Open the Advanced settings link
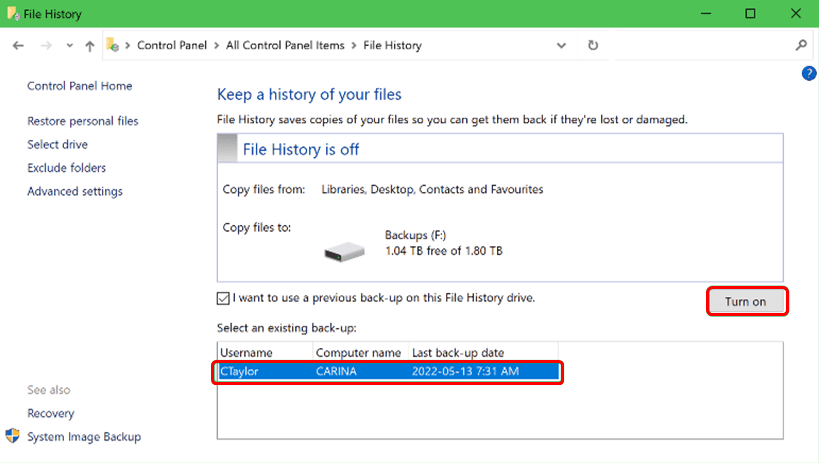819x463 pixels. pyautogui.click(x=75, y=191)
